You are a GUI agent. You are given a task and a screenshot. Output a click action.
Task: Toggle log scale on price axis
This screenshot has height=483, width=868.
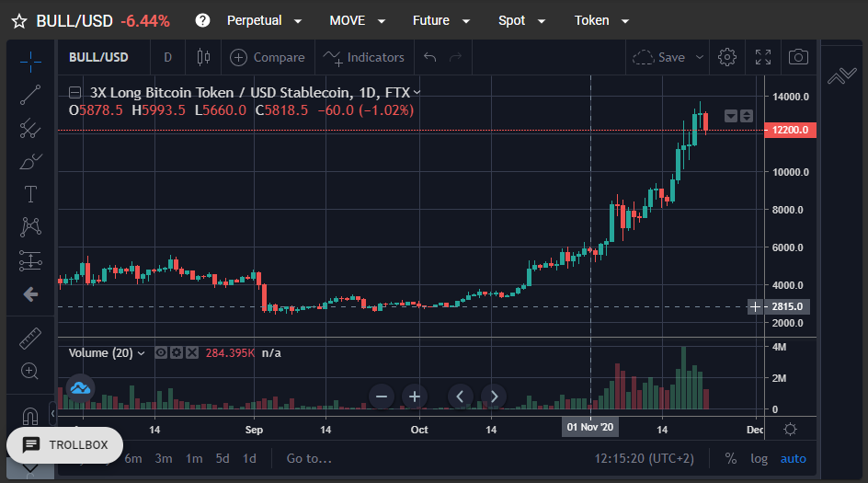click(x=759, y=459)
